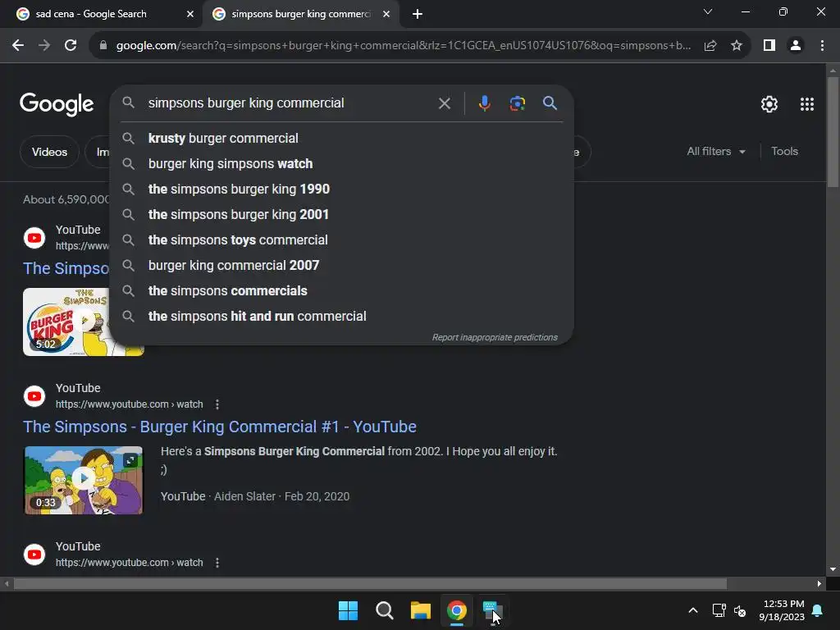Open options for second YouTube result
The height and width of the screenshot is (630, 840).
pos(217,404)
